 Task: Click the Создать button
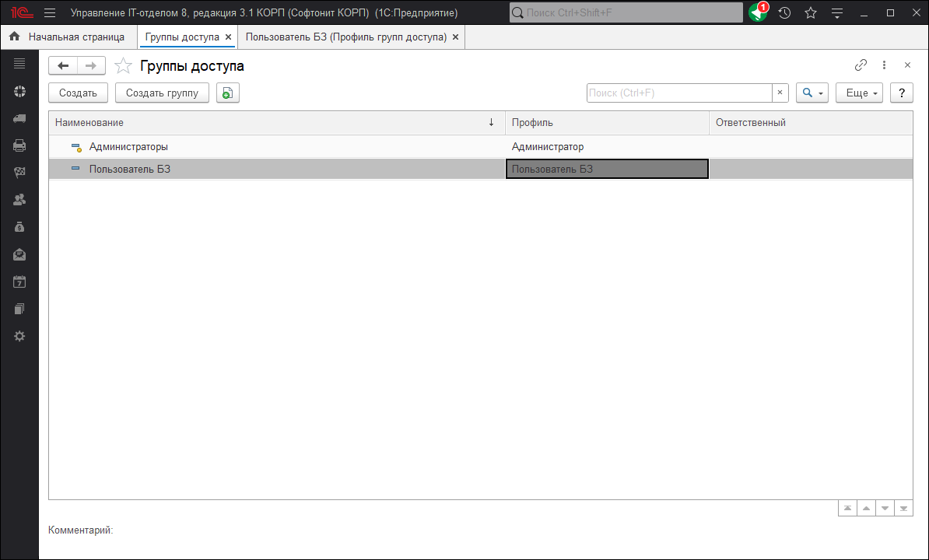[x=78, y=93]
